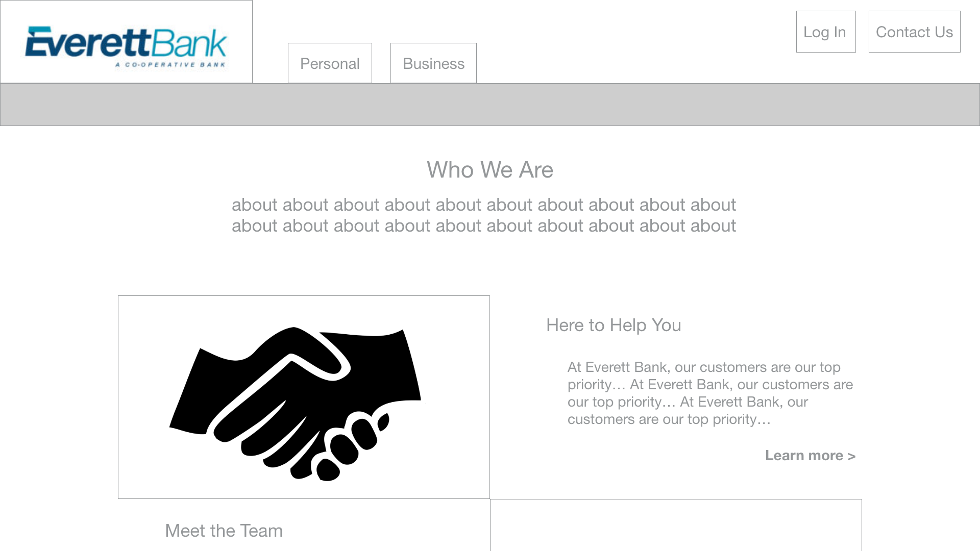Open the Meet the Team section heading
Screen dimensions: 980x551
coord(224,531)
